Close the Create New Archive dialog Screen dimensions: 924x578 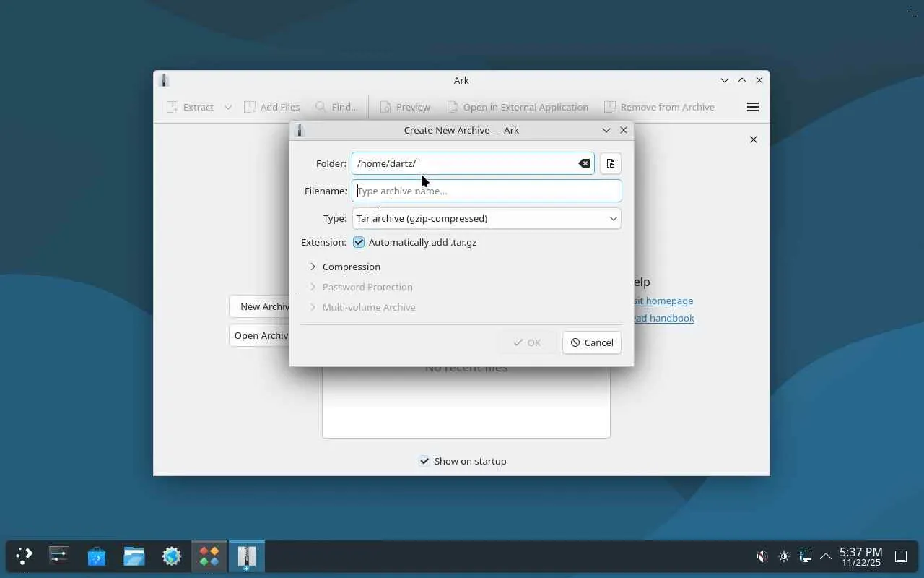click(624, 130)
